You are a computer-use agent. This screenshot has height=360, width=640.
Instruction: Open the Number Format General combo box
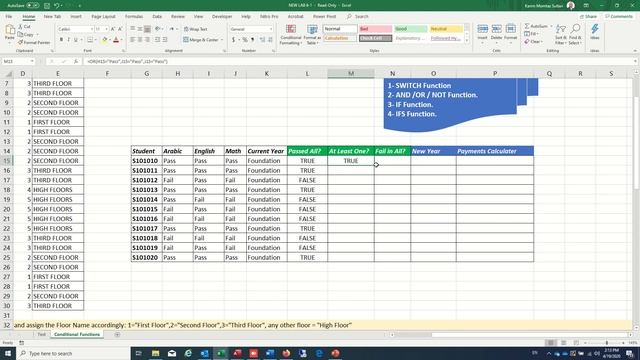tap(251, 29)
